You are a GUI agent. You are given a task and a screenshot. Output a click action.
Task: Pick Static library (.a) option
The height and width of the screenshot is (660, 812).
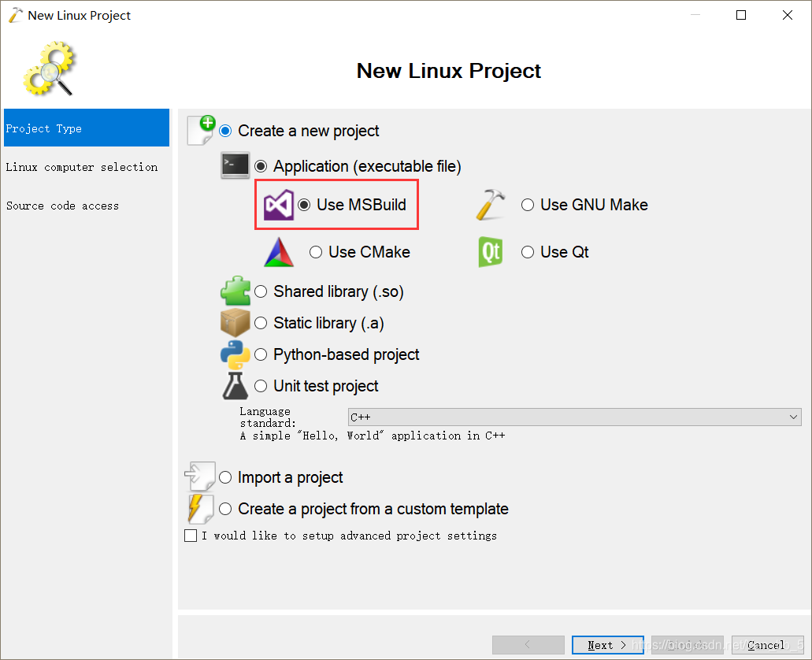tap(261, 323)
